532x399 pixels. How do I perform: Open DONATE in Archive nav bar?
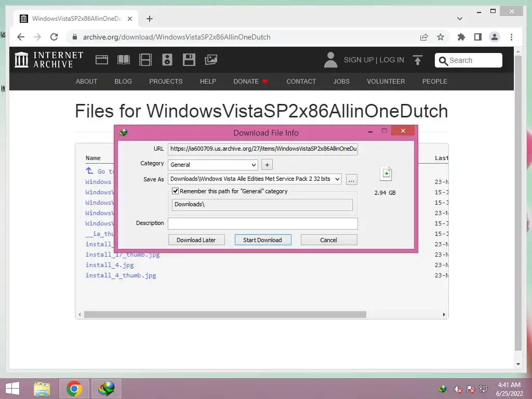coord(250,82)
